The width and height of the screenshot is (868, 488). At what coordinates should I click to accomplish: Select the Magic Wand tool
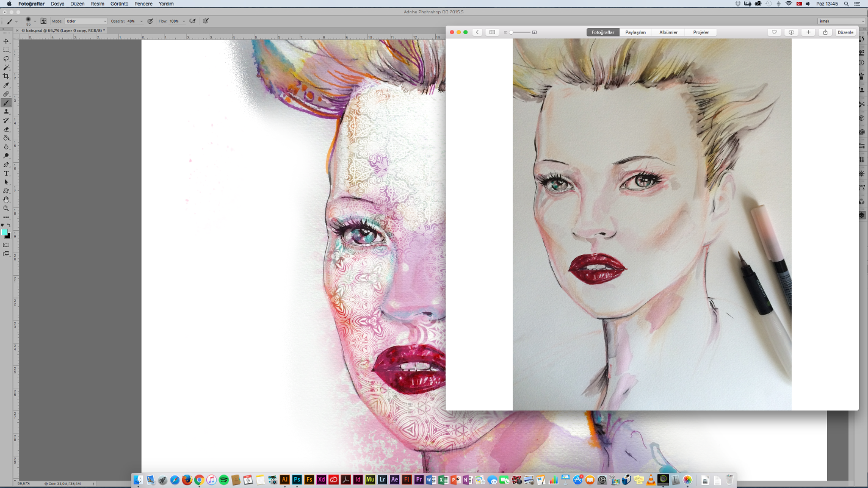click(6, 67)
